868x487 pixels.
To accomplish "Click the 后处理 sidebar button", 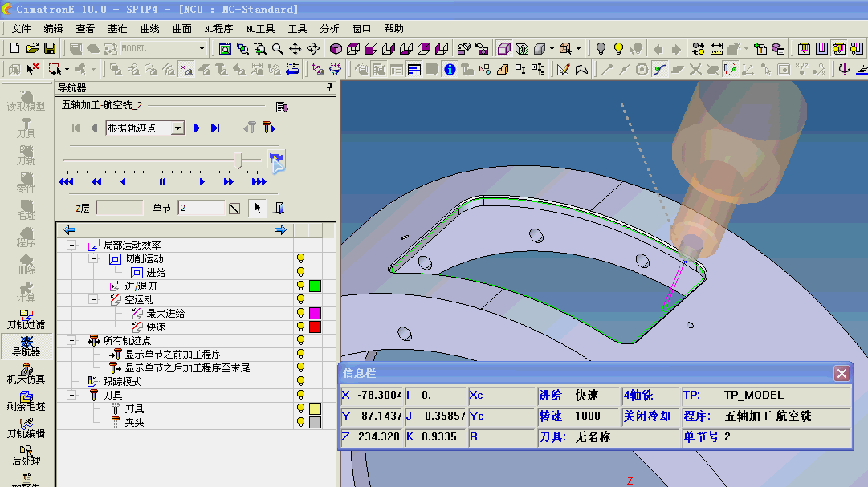I will pos(26,455).
